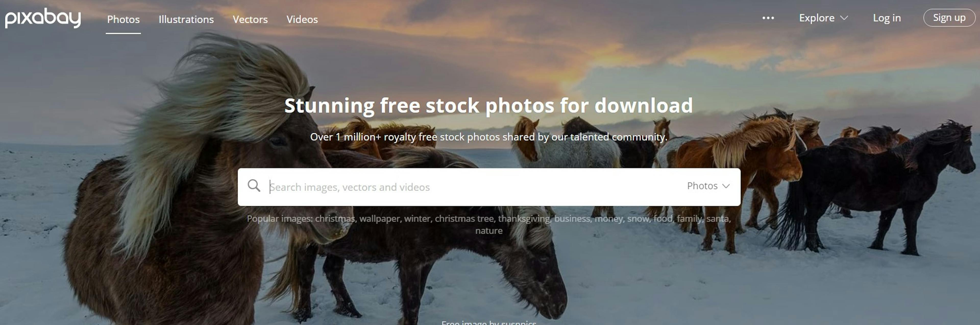Open the christmas tree popular tag
The height and width of the screenshot is (325, 980).
point(464,219)
